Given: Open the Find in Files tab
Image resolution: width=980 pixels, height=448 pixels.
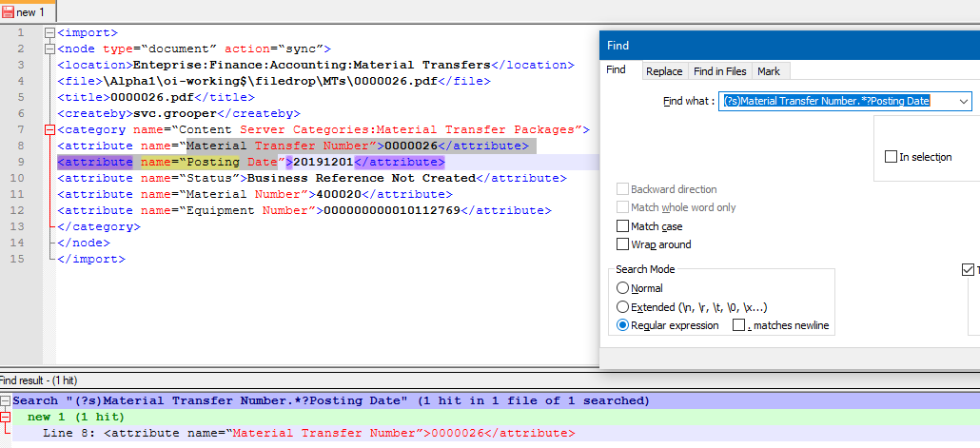Looking at the screenshot, I should click(x=720, y=71).
